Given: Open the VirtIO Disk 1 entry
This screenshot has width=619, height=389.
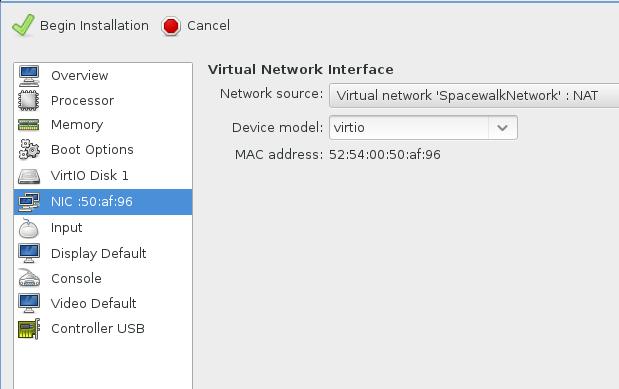Looking at the screenshot, I should 103,176.
